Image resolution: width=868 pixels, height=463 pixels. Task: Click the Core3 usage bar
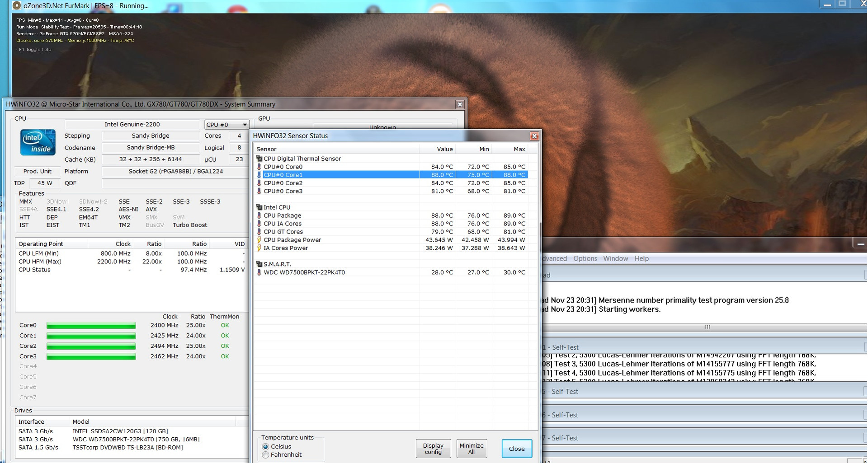(91, 357)
